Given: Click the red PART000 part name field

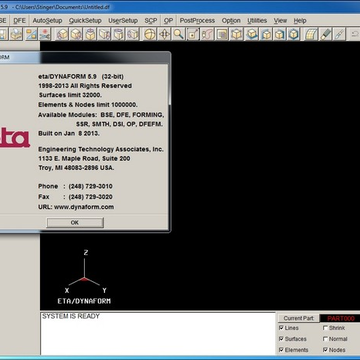Looking at the screenshot, I should coord(340,319).
